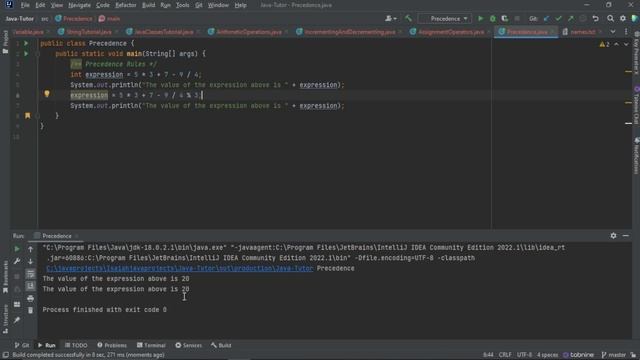Clear all console output trash icon
640x360 pixels.
[31, 311]
